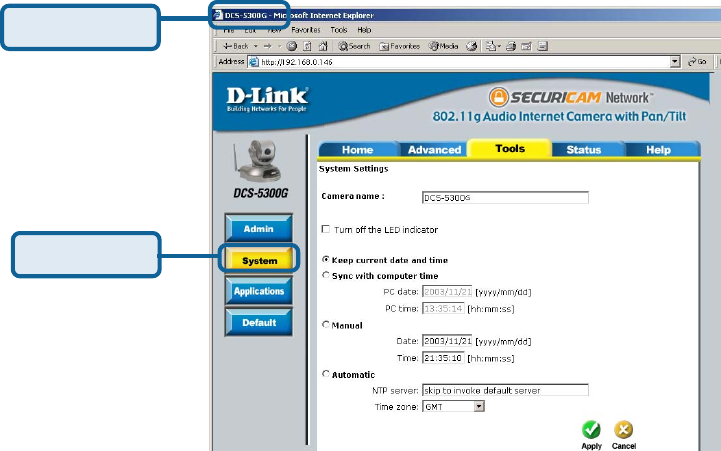Viewport: 721px width, 451px height.
Task: Open the Favorites toolbar button
Action: pyautogui.click(x=399, y=46)
